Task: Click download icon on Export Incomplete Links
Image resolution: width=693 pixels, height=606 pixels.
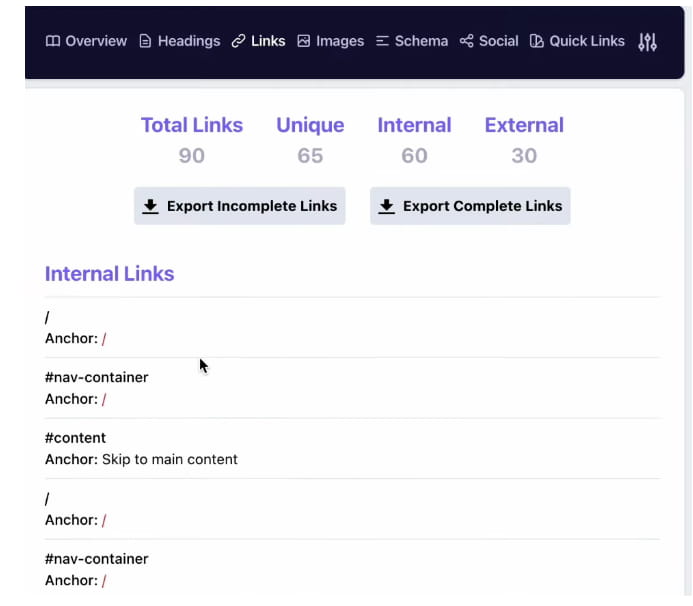Action: click(x=151, y=206)
